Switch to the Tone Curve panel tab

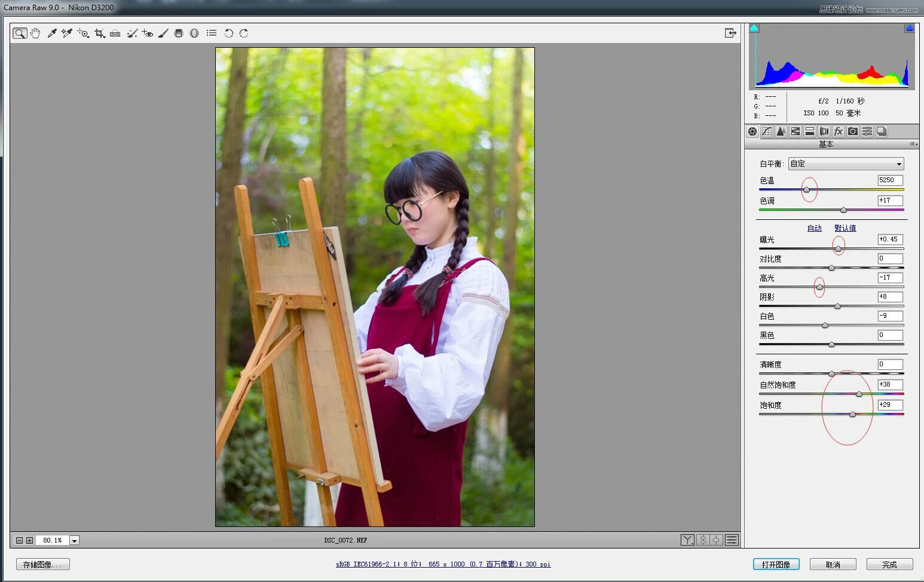pyautogui.click(x=767, y=131)
